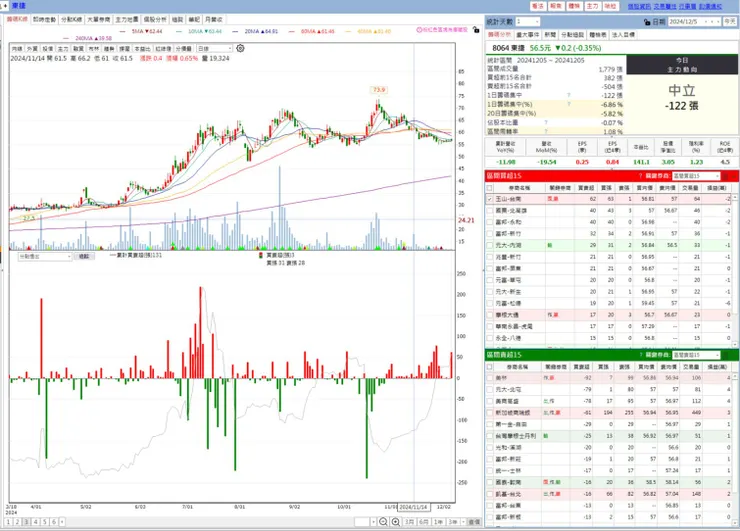Click the 240MA legend color line

point(66,38)
